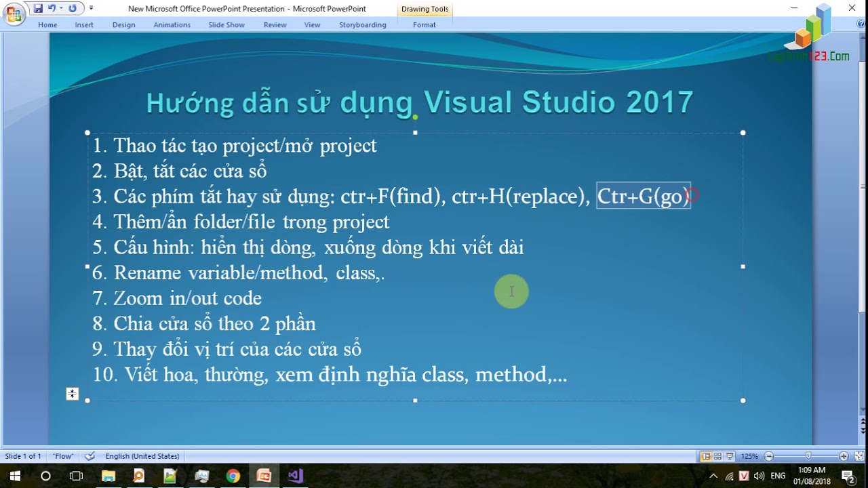Click line "4. Thêm/ẩn folder/file trong project"
The width and height of the screenshot is (868, 488).
241,222
